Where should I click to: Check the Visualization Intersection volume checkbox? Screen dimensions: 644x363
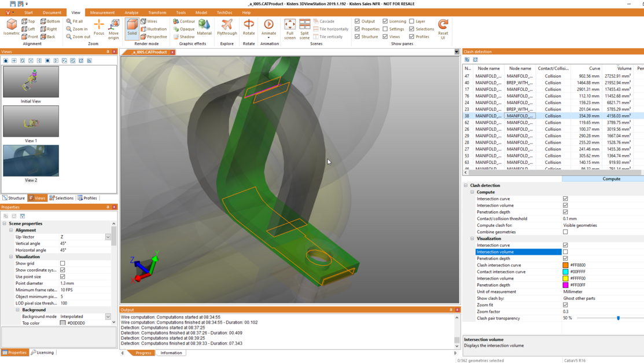tap(565, 252)
